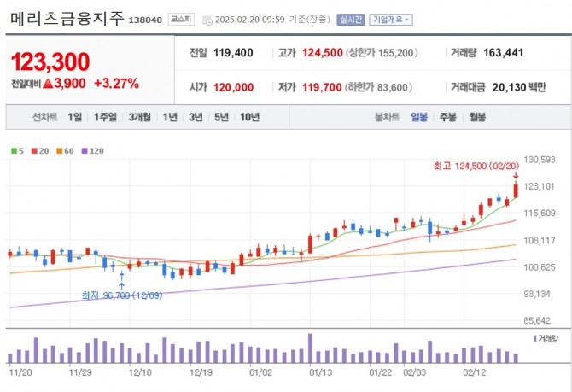
Task: Click the 130,593 price axis label
Action: [540, 160]
